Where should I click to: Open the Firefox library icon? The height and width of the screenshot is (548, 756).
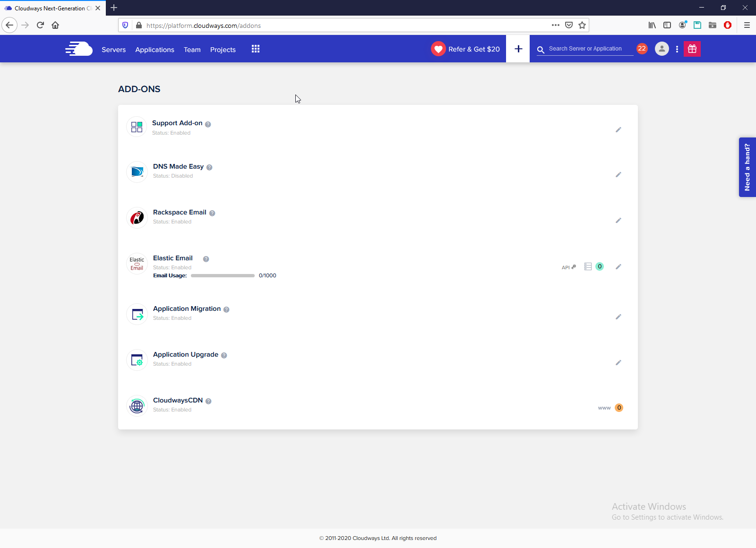coord(652,25)
